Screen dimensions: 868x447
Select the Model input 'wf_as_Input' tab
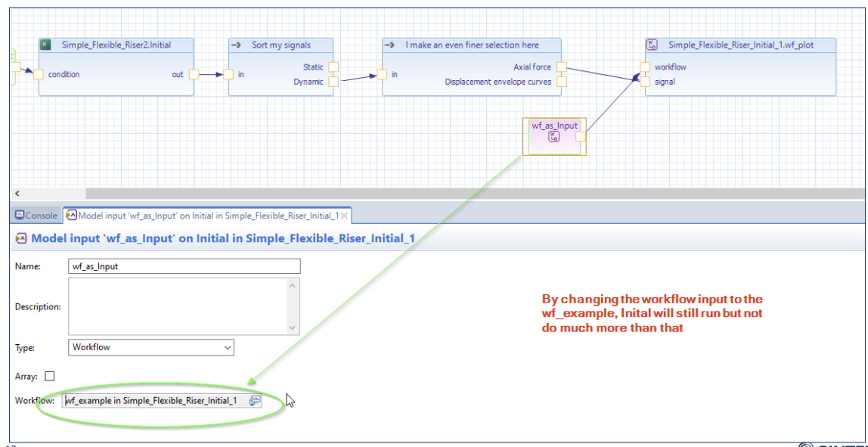[203, 216]
